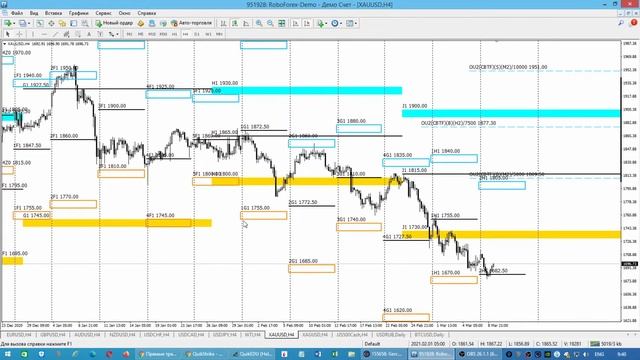This screenshot has width=640, height=360.
Task: Toggle the Авто-торговля button
Action: [191, 23]
